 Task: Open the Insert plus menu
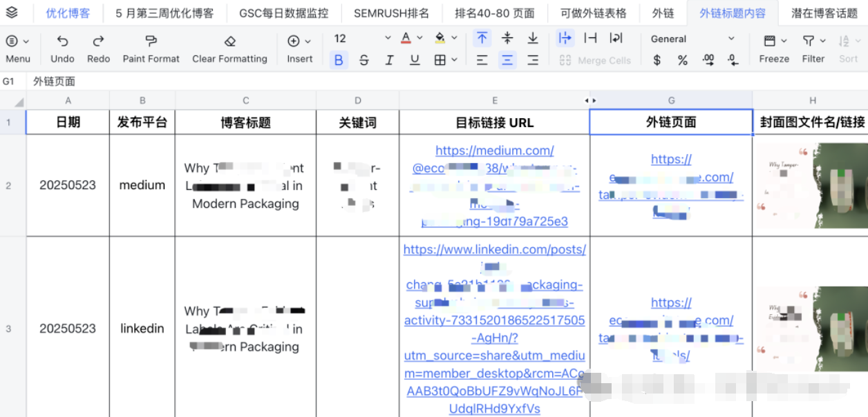coord(294,41)
